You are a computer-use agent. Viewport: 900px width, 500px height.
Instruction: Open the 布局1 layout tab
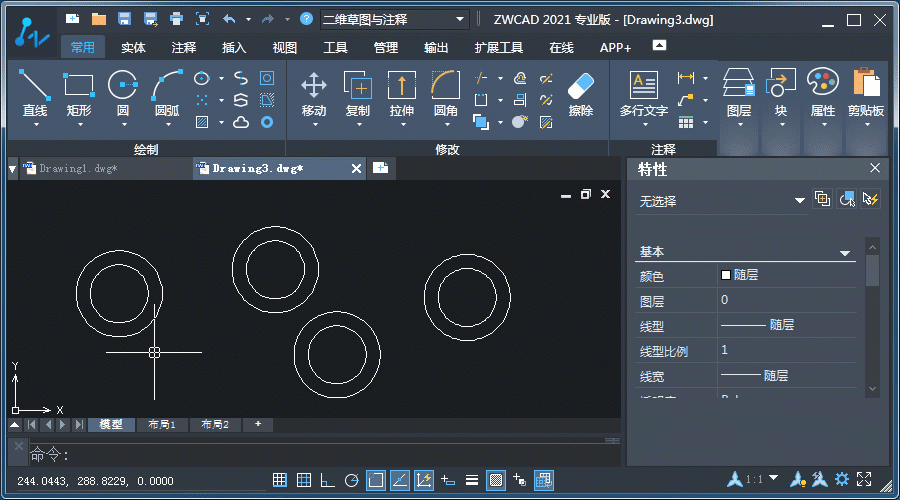[x=162, y=425]
